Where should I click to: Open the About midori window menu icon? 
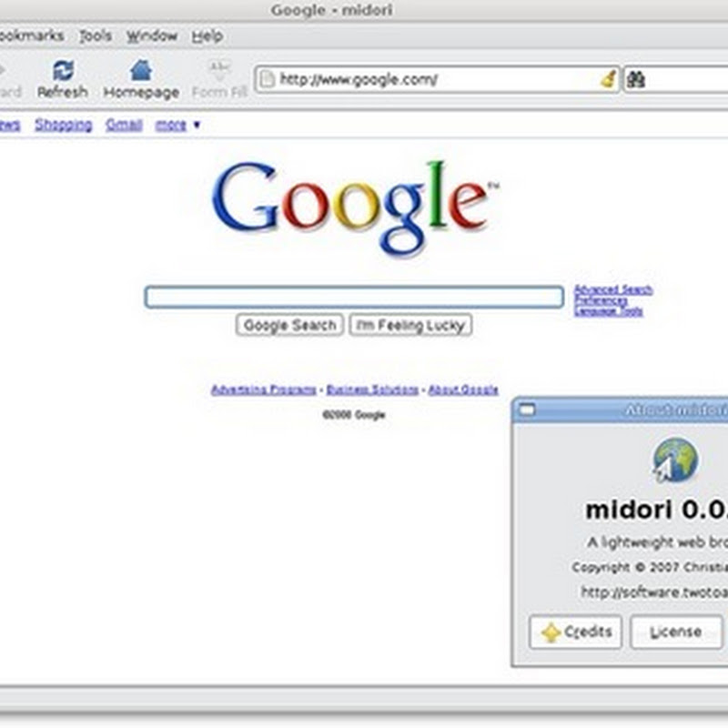(527, 410)
